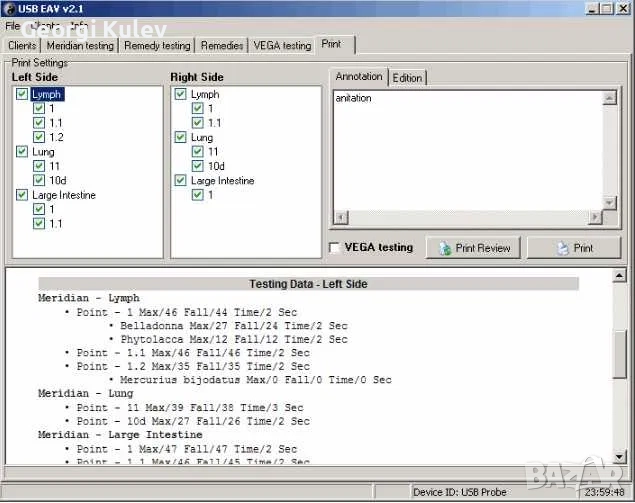Switch to the Edition tab
635x503 pixels.
pos(406,77)
